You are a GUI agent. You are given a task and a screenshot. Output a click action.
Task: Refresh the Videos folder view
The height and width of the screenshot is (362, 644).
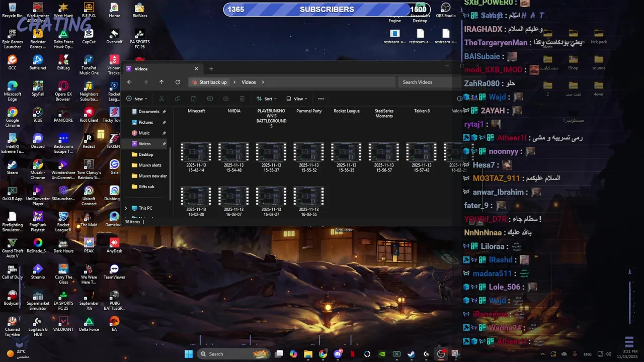(178, 82)
